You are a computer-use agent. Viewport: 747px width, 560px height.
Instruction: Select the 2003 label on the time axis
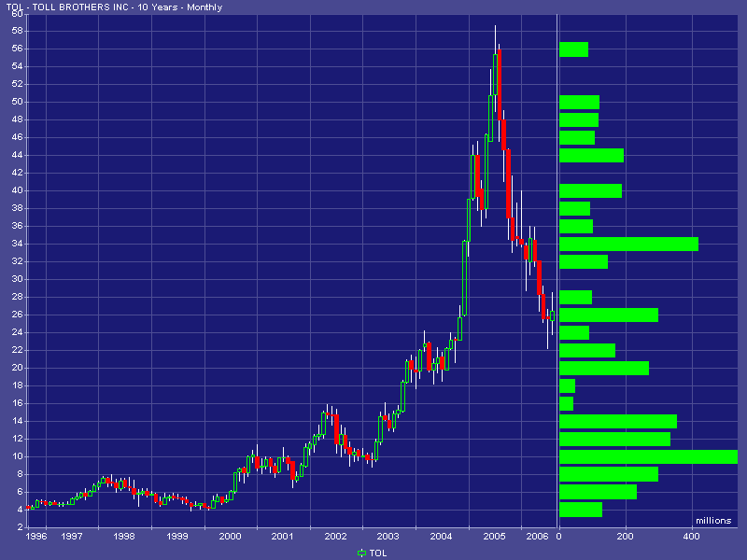388,537
